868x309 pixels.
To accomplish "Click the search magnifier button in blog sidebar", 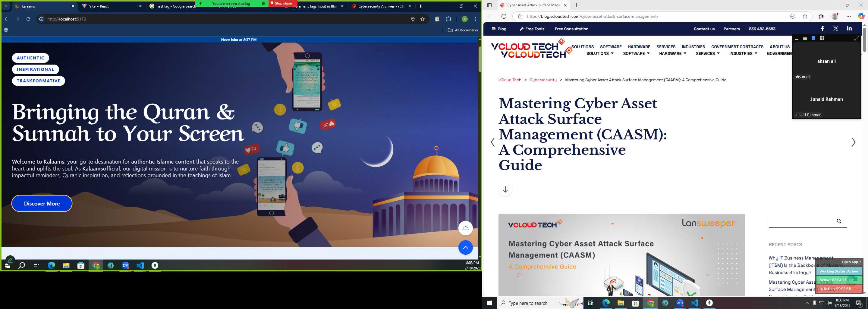I will click(839, 221).
